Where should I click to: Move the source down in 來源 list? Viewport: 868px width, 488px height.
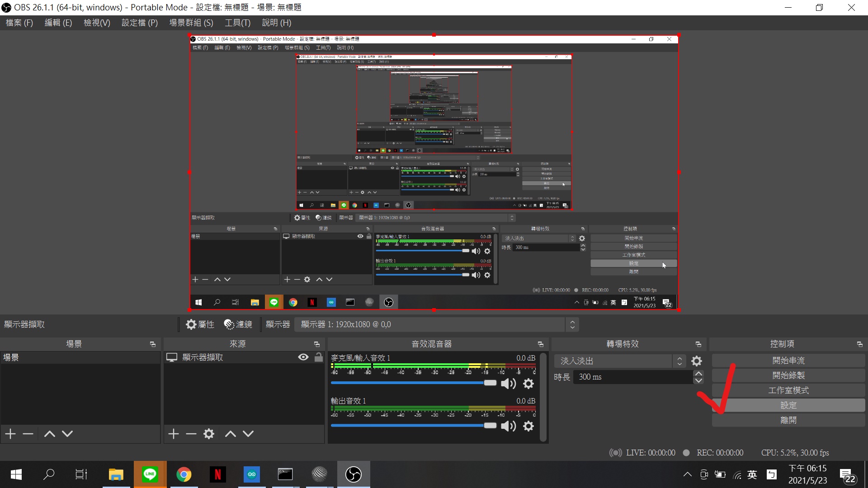pyautogui.click(x=248, y=434)
